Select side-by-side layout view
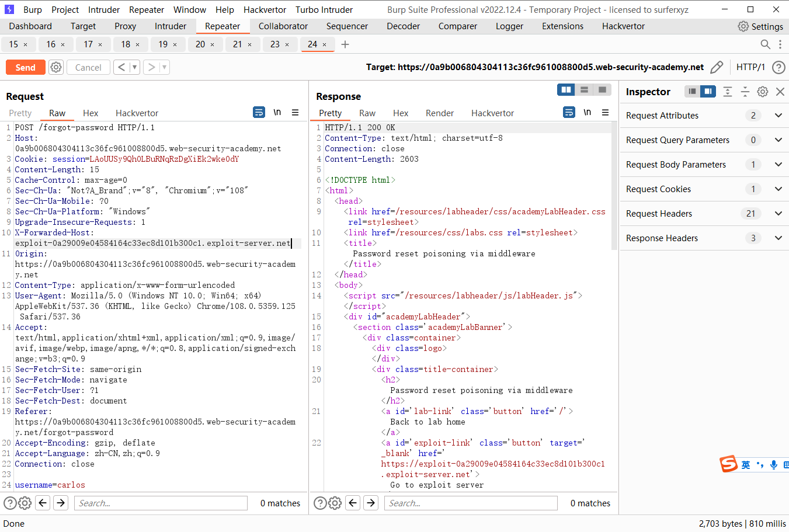 (566, 89)
